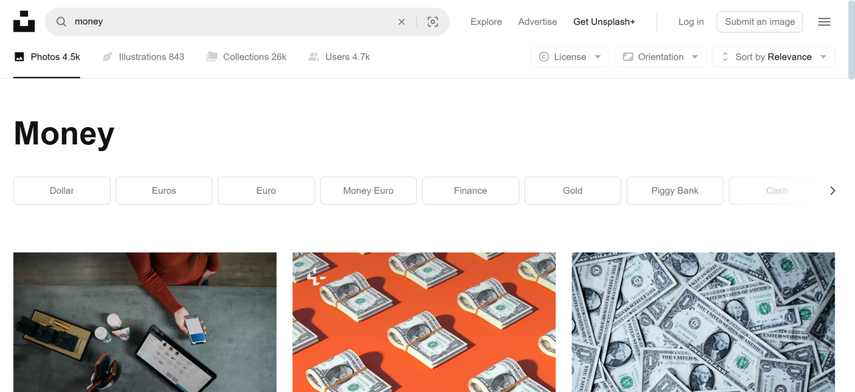Open the Get Unsplash+ link
Viewport: 855px width, 392px height.
(x=604, y=22)
